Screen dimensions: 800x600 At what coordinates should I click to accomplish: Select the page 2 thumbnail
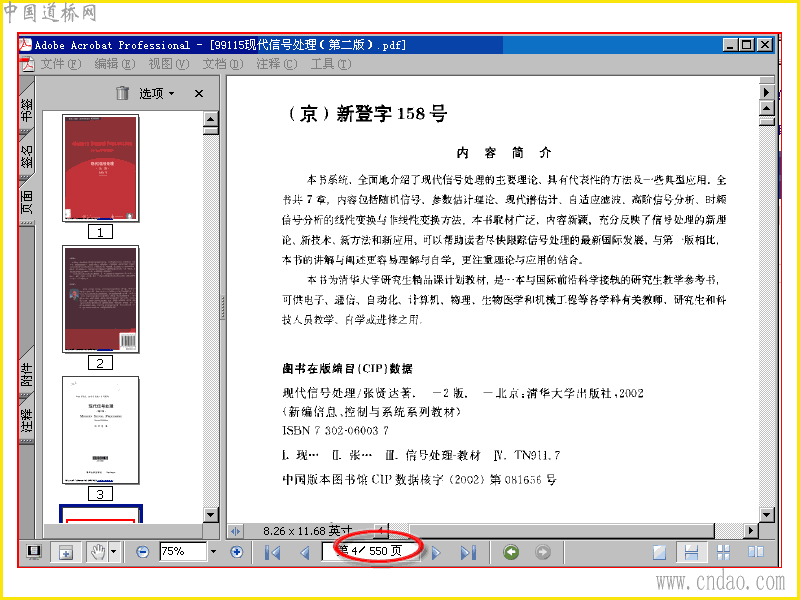(101, 299)
